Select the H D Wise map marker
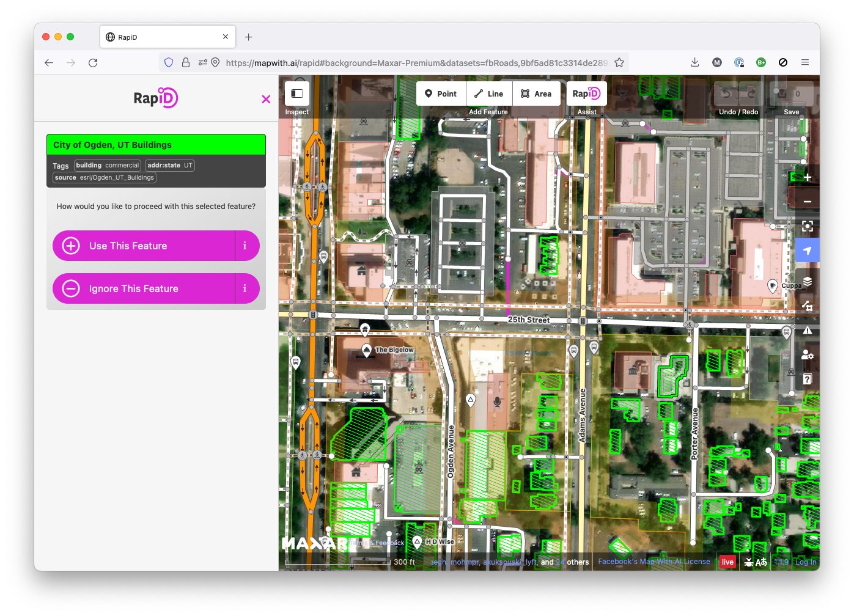 418,541
